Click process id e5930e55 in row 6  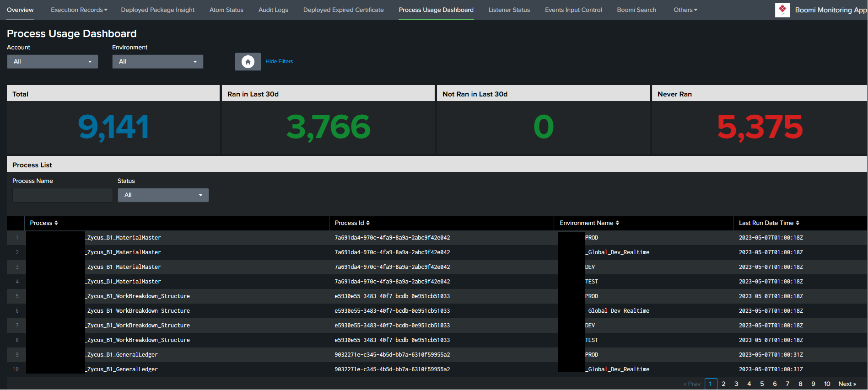point(392,311)
